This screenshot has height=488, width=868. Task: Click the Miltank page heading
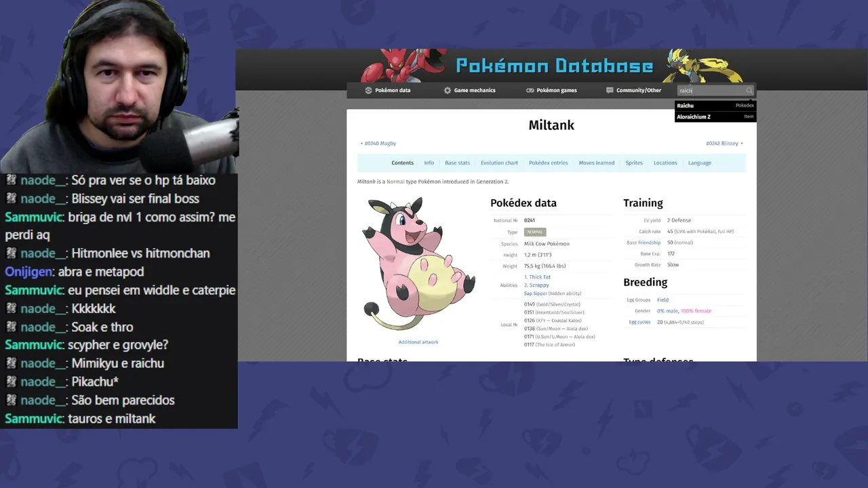click(551, 125)
